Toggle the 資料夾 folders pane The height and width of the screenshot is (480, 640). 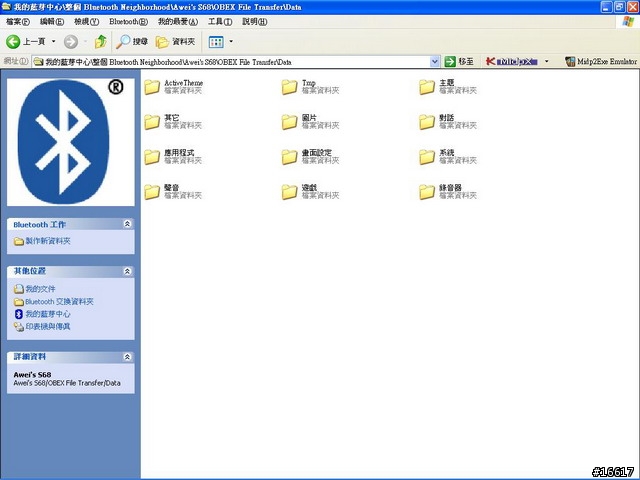pos(176,42)
